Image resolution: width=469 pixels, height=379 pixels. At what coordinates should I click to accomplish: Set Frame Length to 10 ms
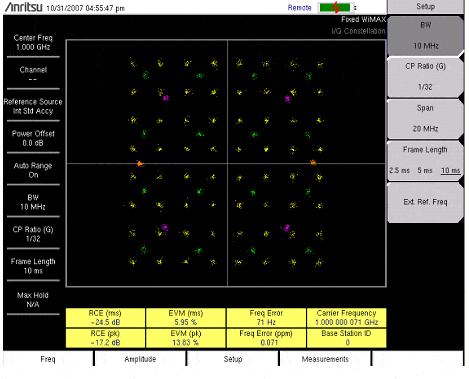pos(451,170)
